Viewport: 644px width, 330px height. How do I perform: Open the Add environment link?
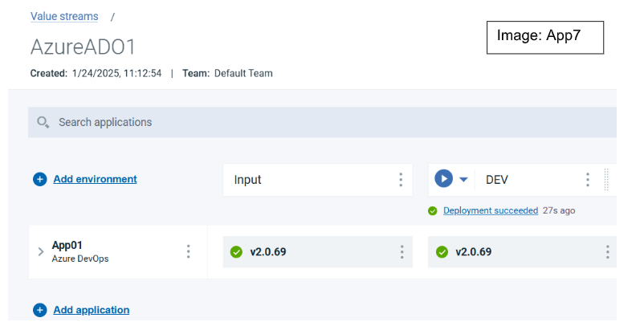pyautogui.click(x=95, y=179)
